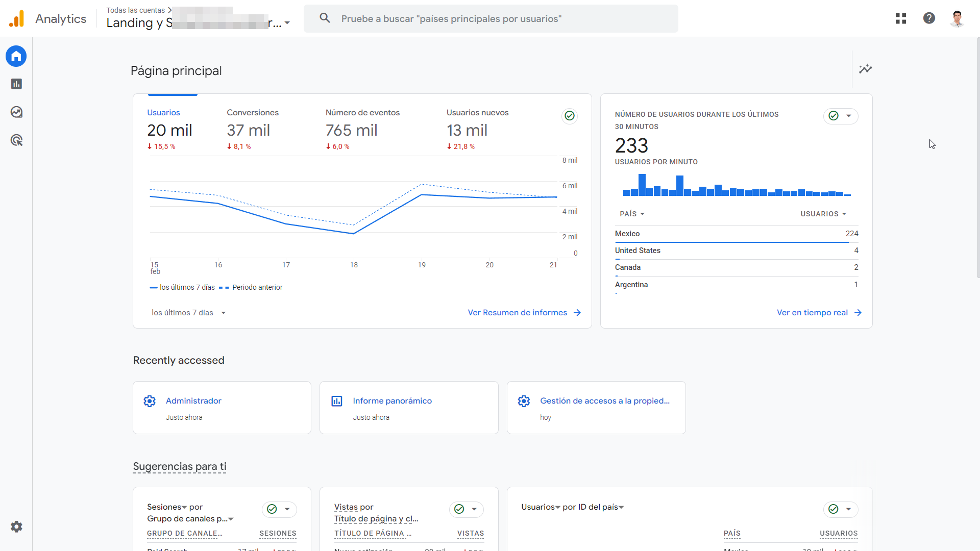The height and width of the screenshot is (551, 980).
Task: Open the Admin settings gear
Action: pyautogui.click(x=16, y=527)
